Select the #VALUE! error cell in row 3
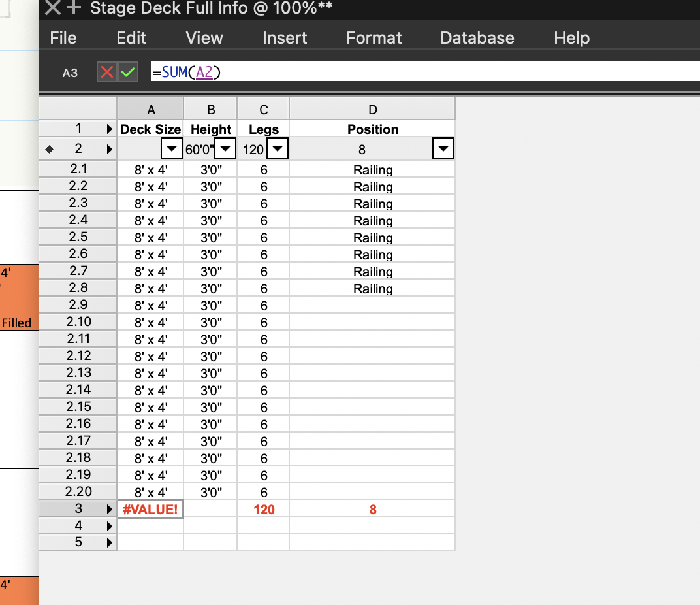This screenshot has width=700, height=605. (x=150, y=508)
